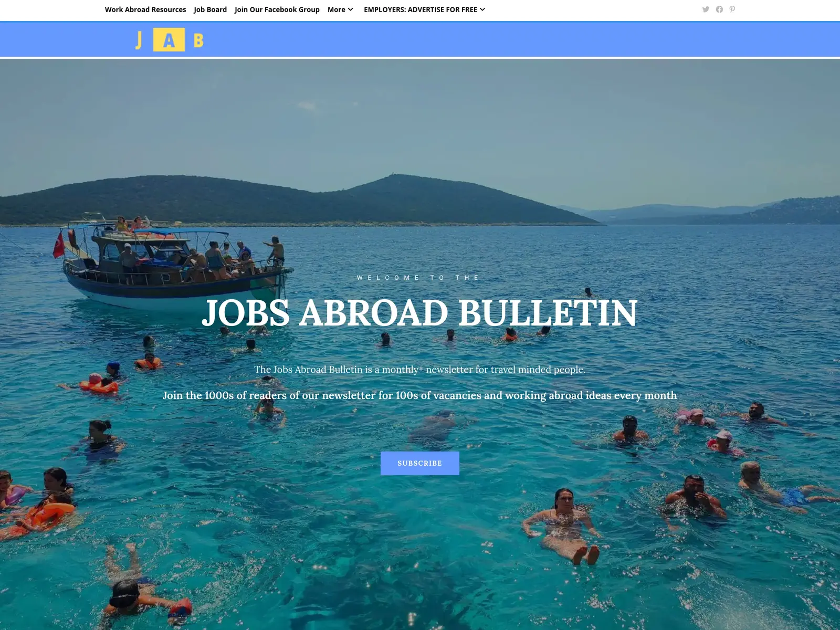Screen dimensions: 840x630
Task: Open the Pinterest social icon link
Action: [732, 9]
